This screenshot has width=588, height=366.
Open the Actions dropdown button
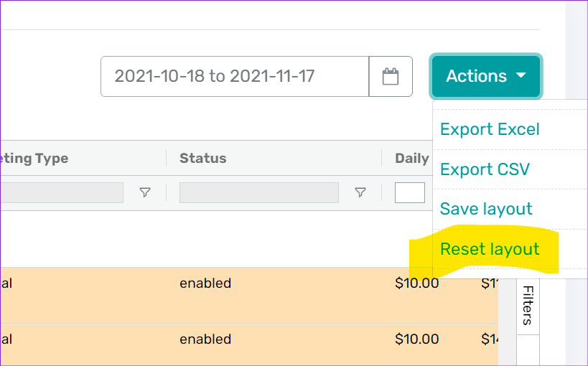coord(486,76)
